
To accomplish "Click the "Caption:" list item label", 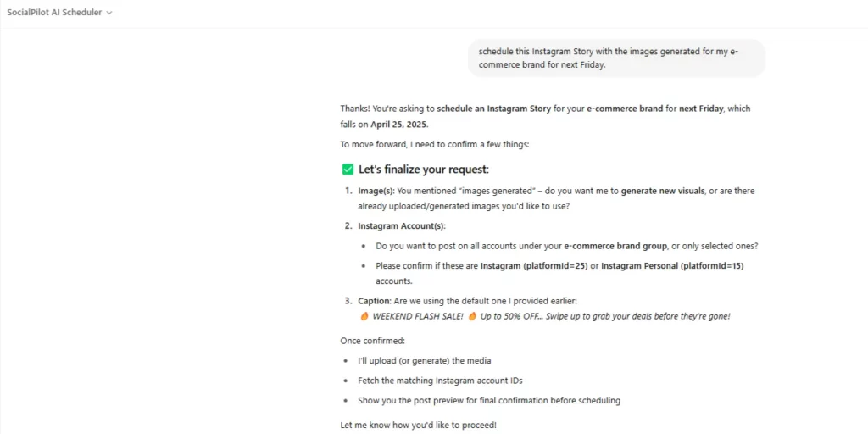I will pos(375,301).
